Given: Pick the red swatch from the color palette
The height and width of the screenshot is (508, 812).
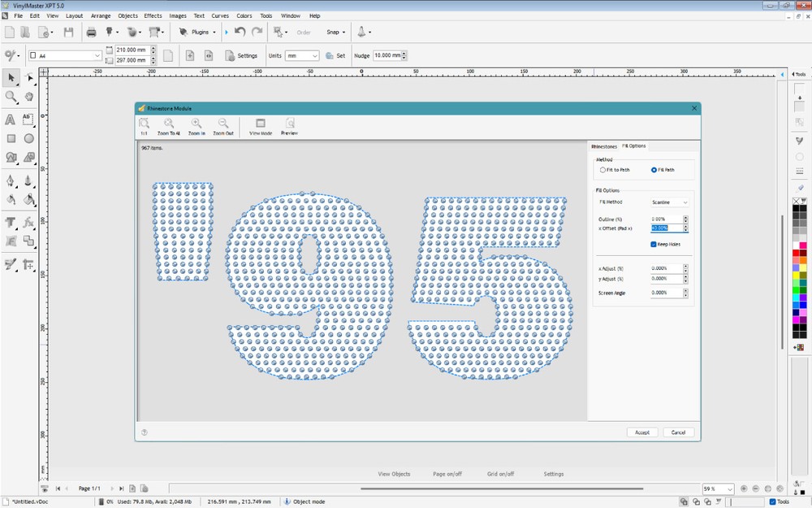Looking at the screenshot, I should [794, 250].
